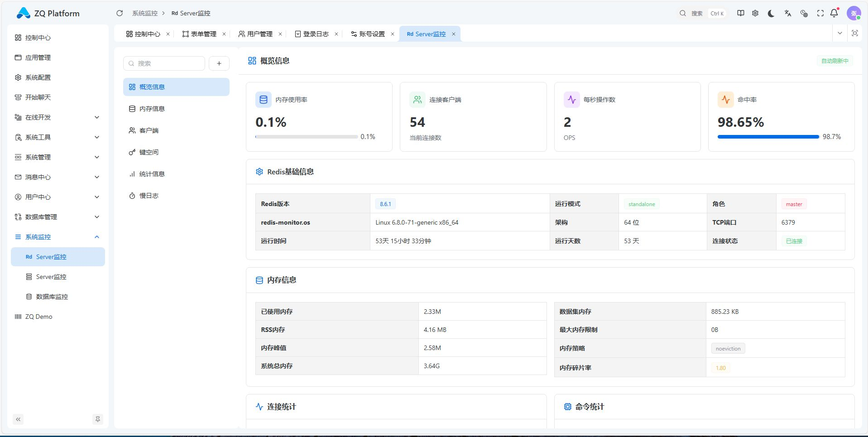Toggle dark mode with moon icon

[771, 13]
